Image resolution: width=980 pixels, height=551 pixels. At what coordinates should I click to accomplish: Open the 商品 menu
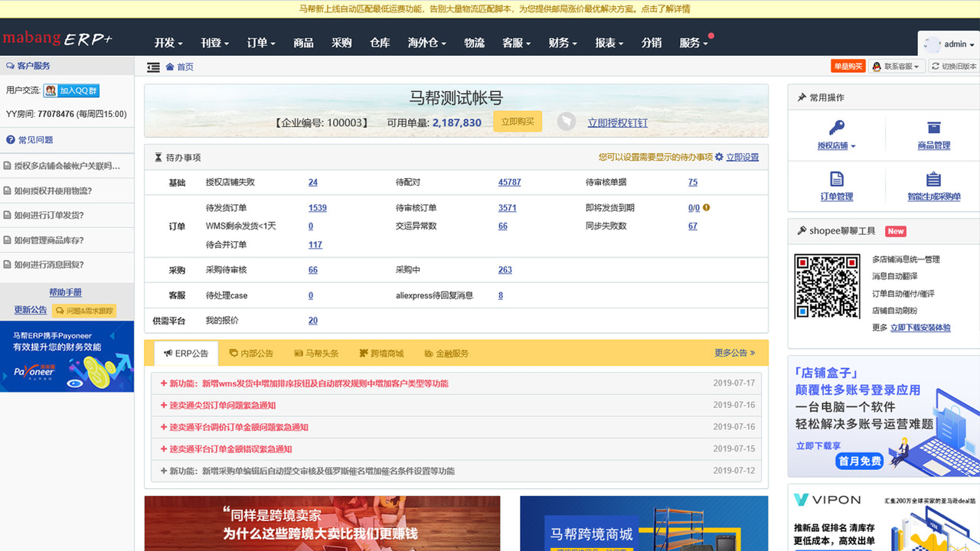click(x=303, y=43)
